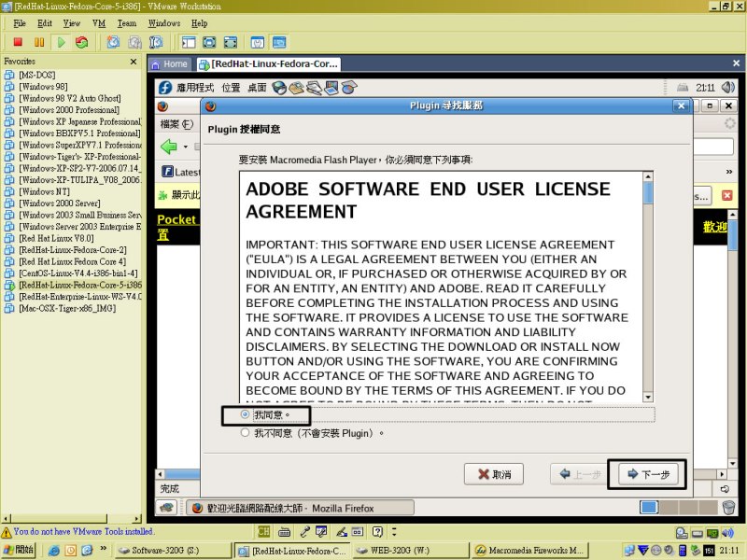Revert the VM to its snapshot
Image resolution: width=747 pixels, height=560 pixels.
pos(134,42)
